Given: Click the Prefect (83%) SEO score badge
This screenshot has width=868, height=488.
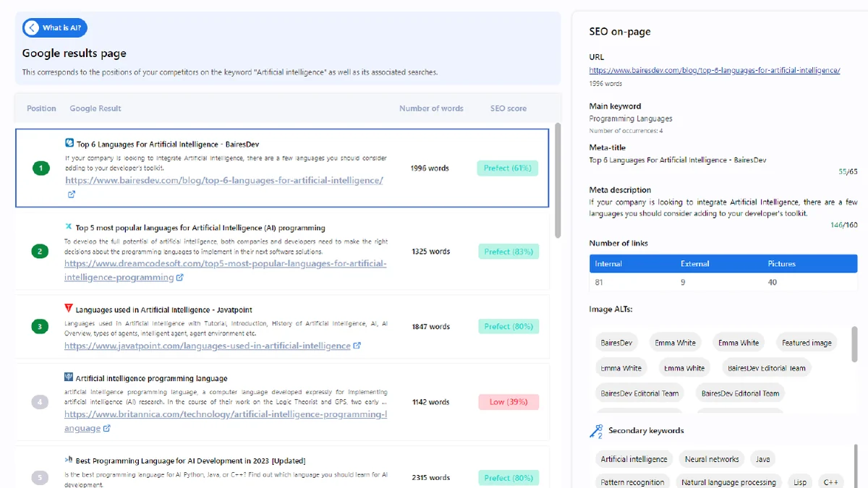Looking at the screenshot, I should [509, 252].
